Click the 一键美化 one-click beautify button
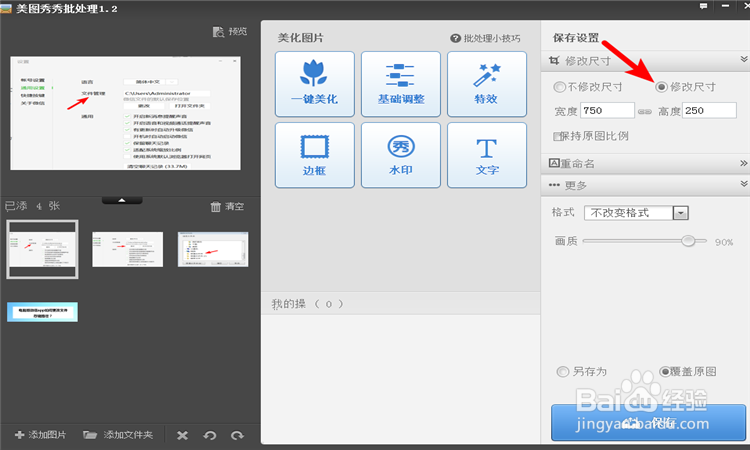 coord(315,84)
